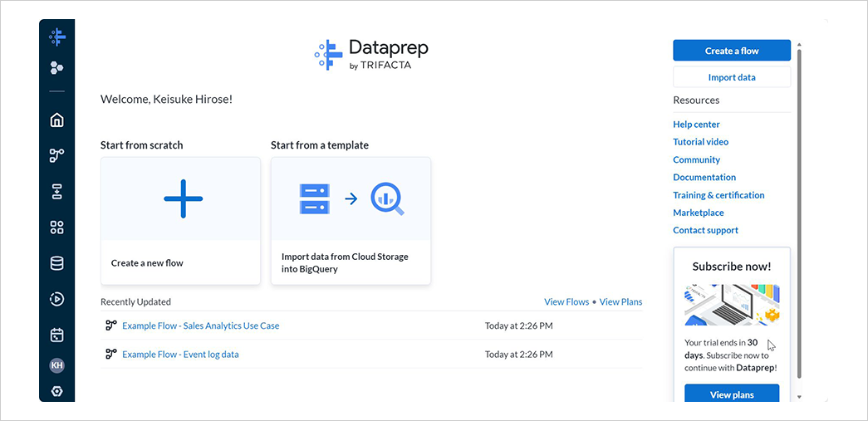Click the View Flows link

click(x=566, y=302)
